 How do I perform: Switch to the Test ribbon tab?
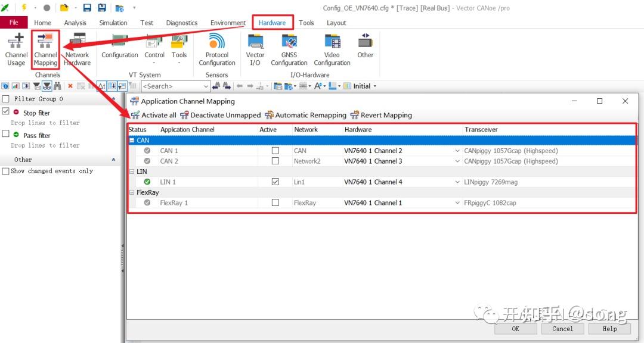coord(147,23)
